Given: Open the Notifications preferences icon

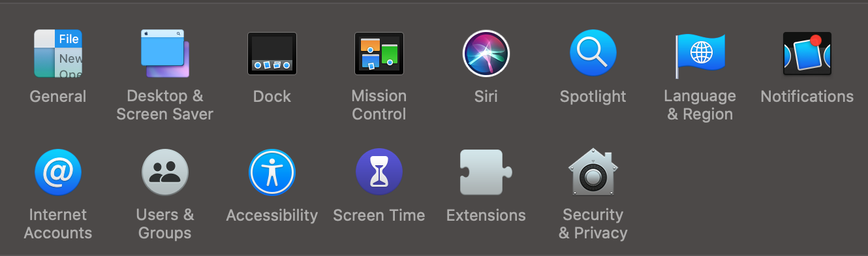Looking at the screenshot, I should [x=807, y=54].
